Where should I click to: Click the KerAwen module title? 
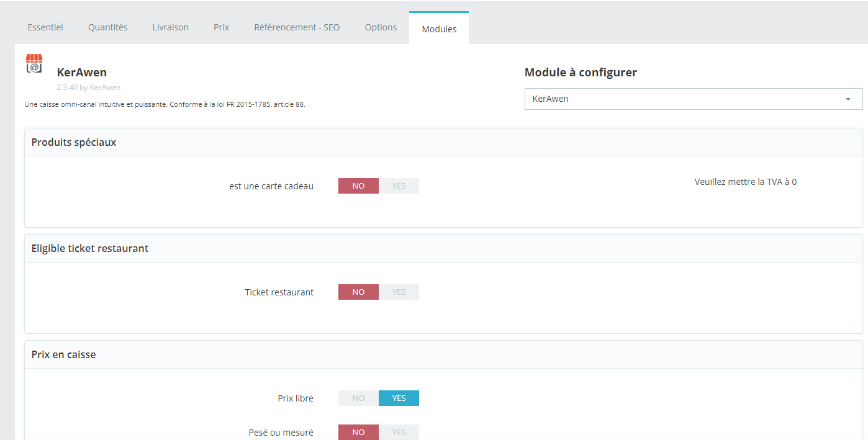(81, 73)
